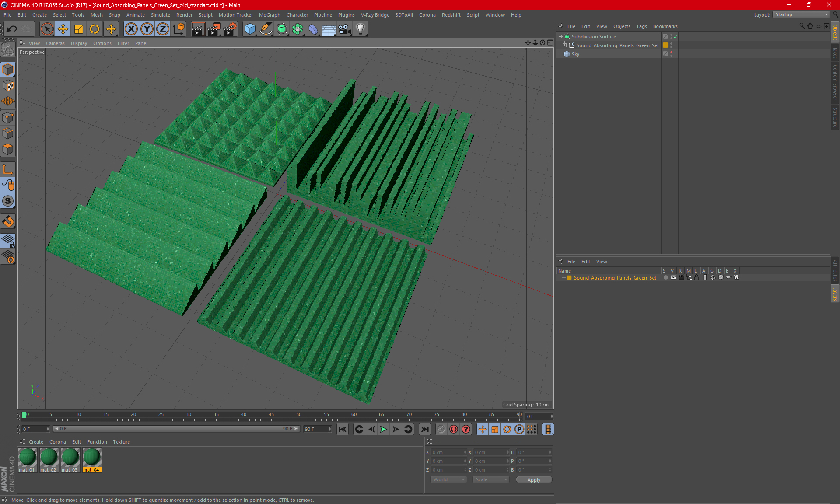Toggle the Axis mode icon
840x504 pixels.
pyautogui.click(x=8, y=170)
